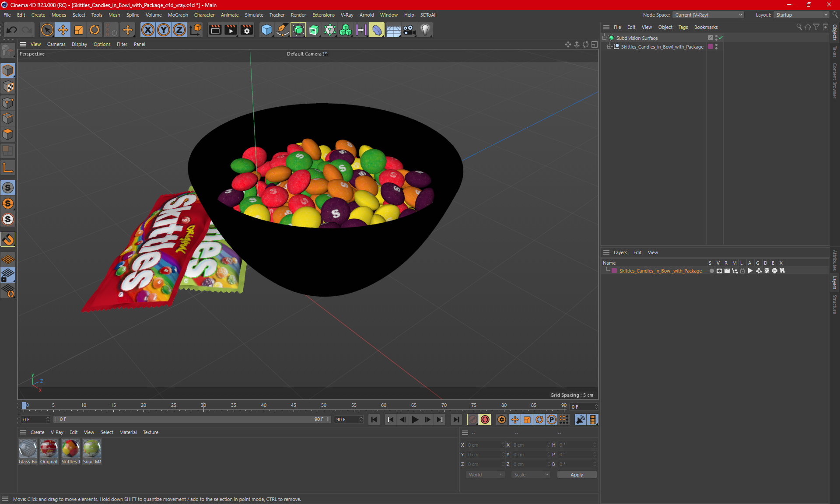Select the Live Selection tool
840x504 pixels.
[x=47, y=30]
